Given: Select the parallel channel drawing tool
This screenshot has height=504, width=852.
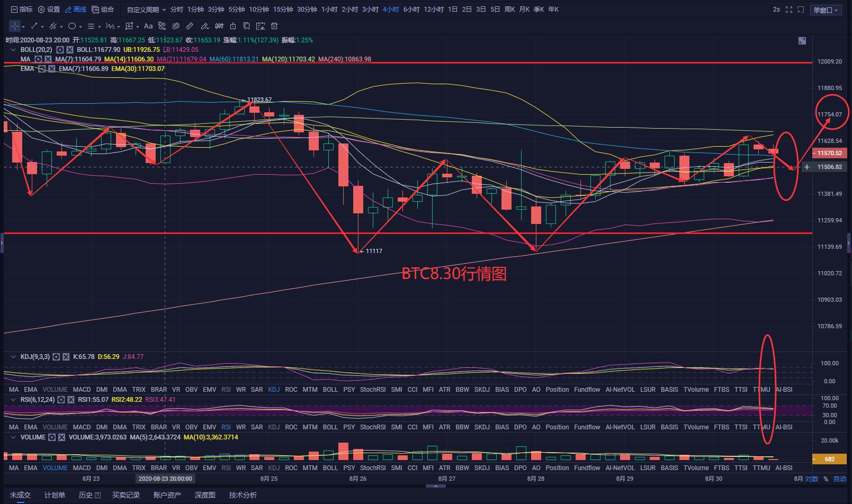Looking at the screenshot, I should (x=53, y=26).
